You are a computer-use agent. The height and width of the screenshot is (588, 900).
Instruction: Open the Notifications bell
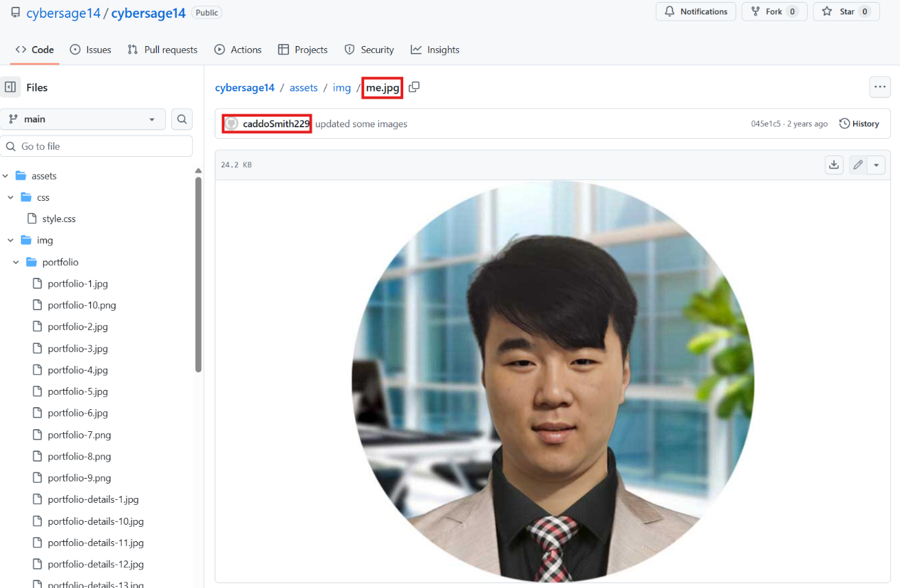click(x=696, y=11)
